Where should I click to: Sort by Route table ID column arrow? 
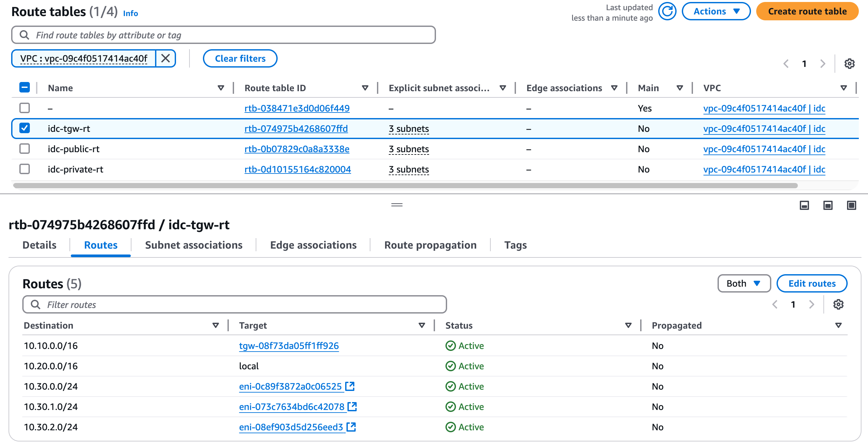point(365,88)
